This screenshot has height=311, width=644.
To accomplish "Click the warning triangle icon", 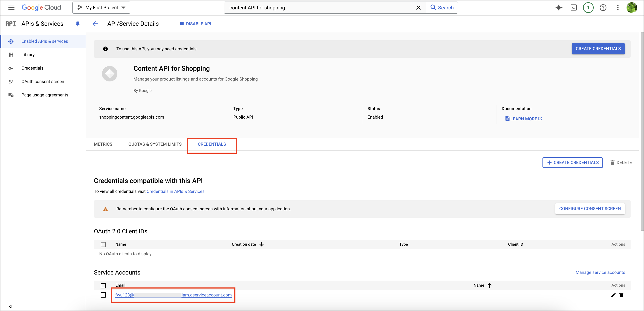I will 105,209.
